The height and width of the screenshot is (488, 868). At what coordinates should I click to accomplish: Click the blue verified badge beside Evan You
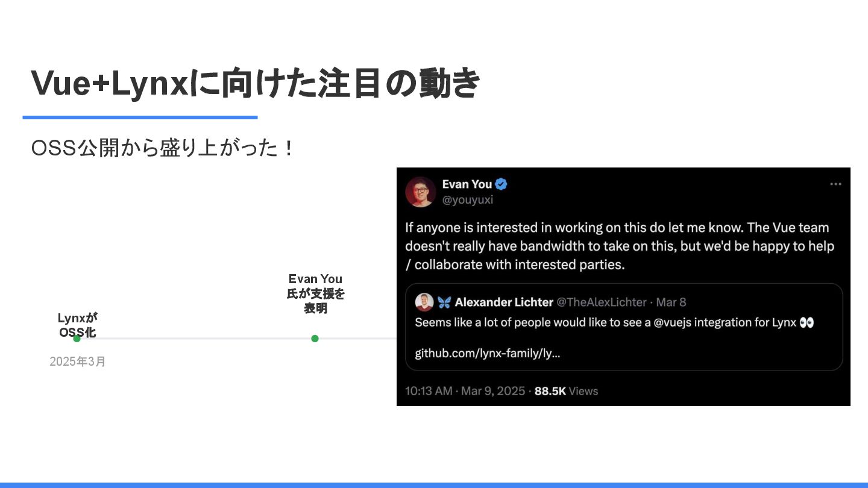[501, 184]
